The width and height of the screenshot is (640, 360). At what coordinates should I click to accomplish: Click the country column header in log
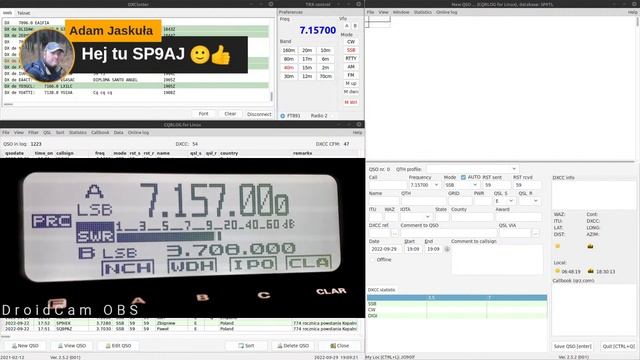229,153
